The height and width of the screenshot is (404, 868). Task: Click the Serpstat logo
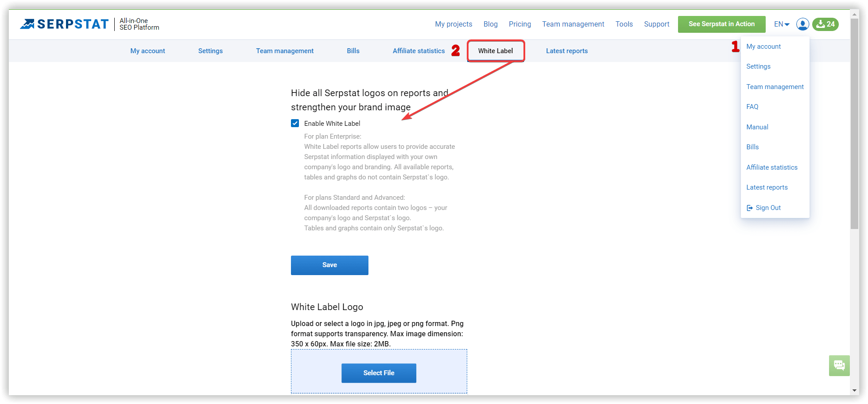click(64, 24)
